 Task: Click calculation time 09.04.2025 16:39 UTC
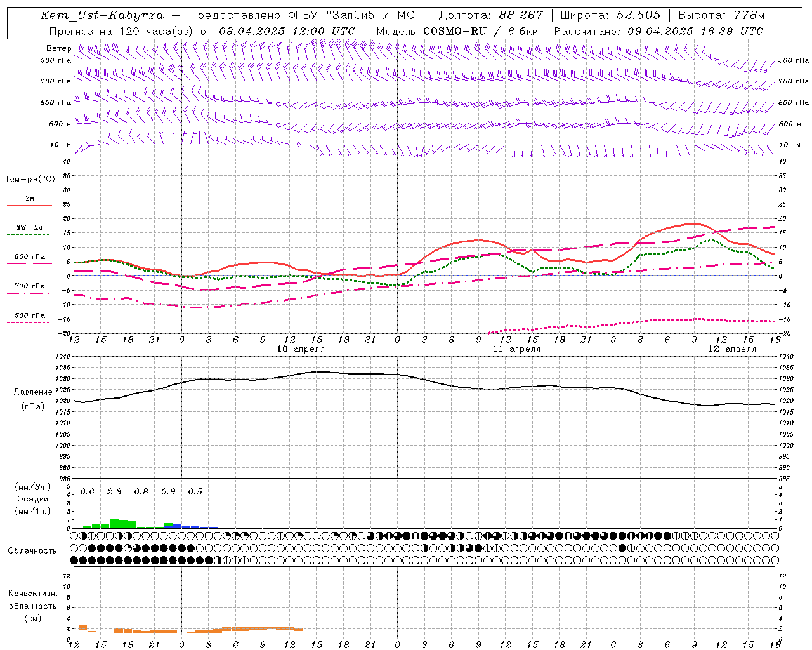point(695,31)
